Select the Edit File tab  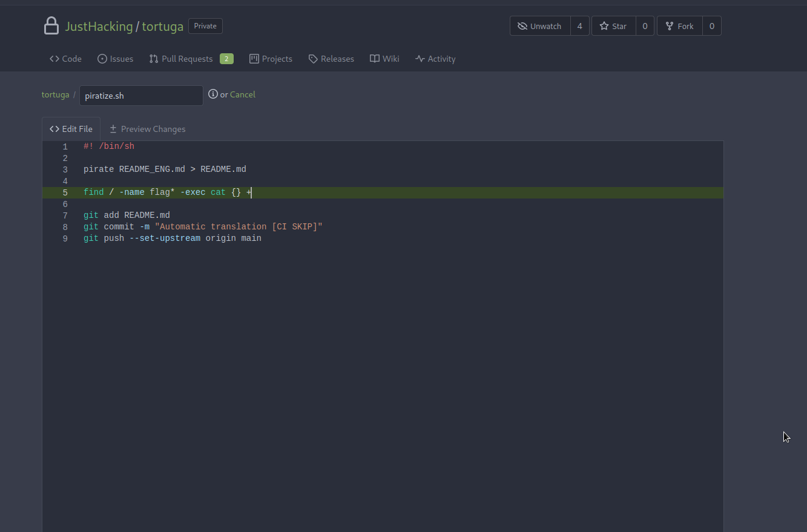click(x=71, y=129)
